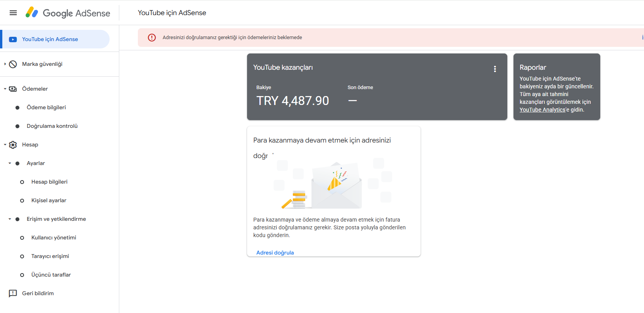Image resolution: width=644 pixels, height=313 pixels.
Task: Click the Bakiye label
Action: (x=264, y=88)
